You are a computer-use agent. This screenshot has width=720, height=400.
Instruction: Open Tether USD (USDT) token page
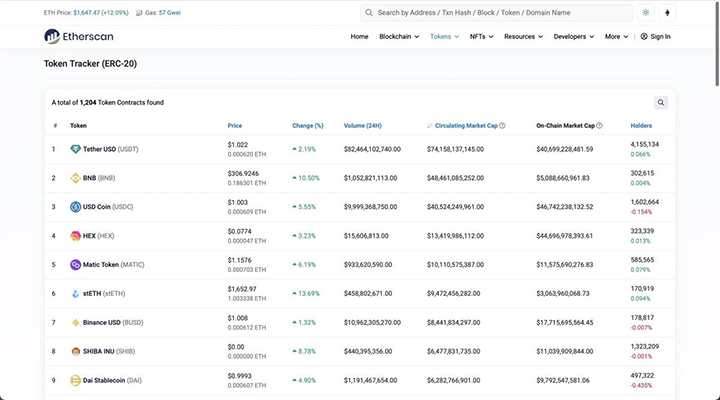pyautogui.click(x=110, y=149)
